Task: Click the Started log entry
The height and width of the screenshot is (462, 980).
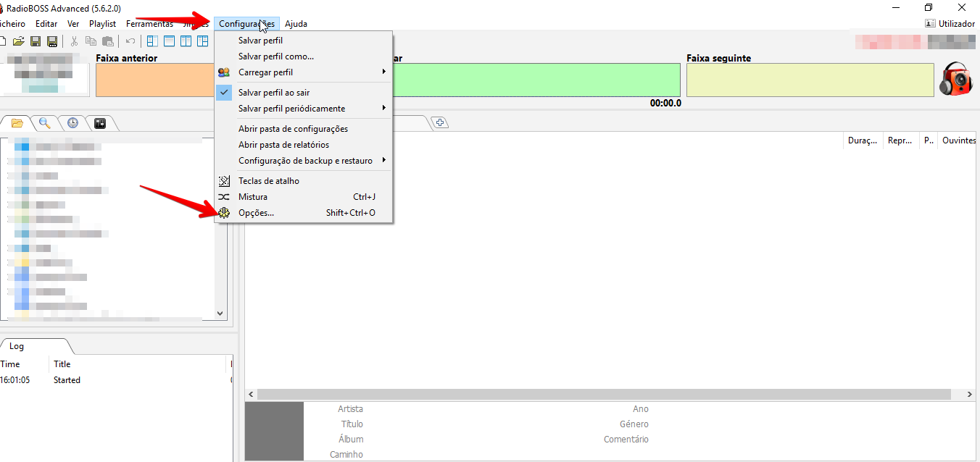Action: pyautogui.click(x=67, y=380)
